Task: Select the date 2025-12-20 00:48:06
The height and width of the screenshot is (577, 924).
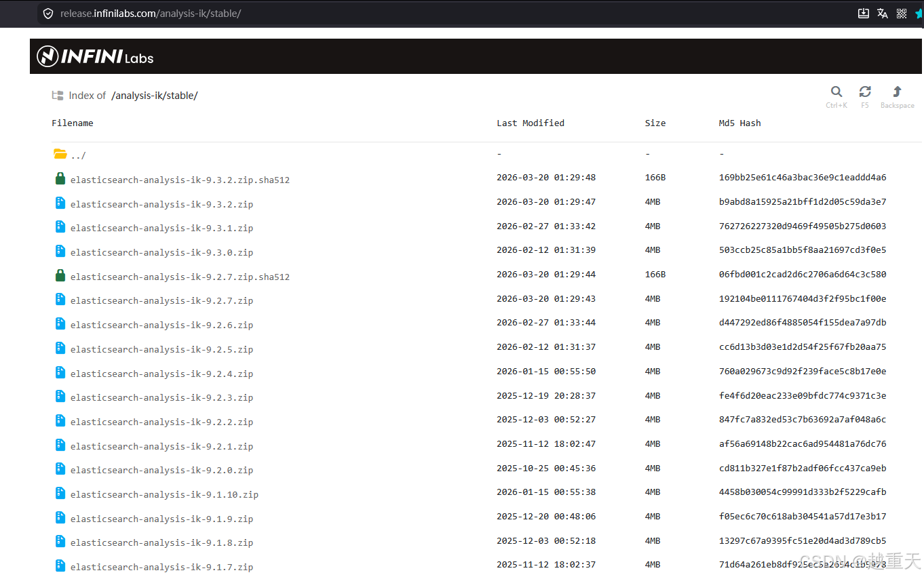Action: (546, 517)
